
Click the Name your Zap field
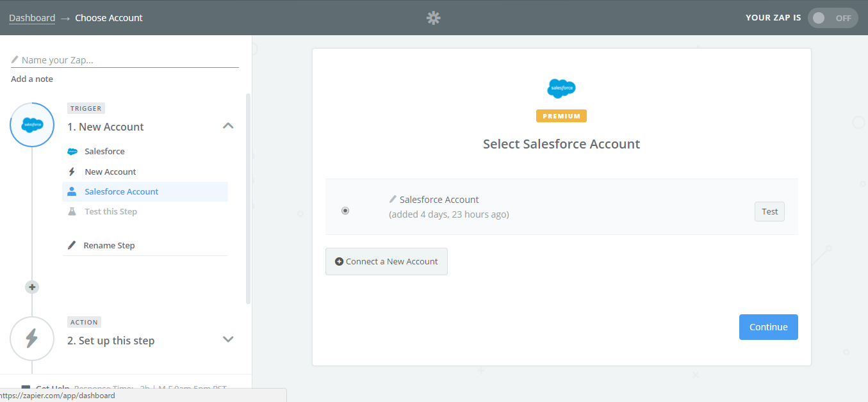[125, 60]
